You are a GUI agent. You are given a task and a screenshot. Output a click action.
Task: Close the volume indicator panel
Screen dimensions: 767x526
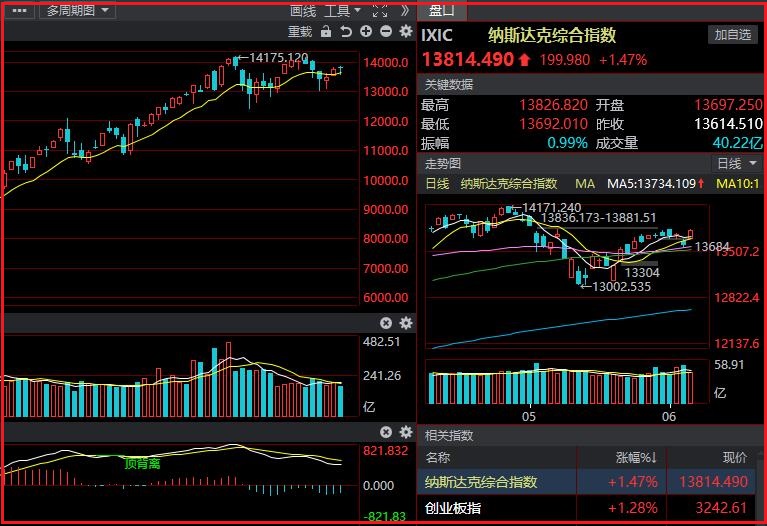[x=386, y=323]
